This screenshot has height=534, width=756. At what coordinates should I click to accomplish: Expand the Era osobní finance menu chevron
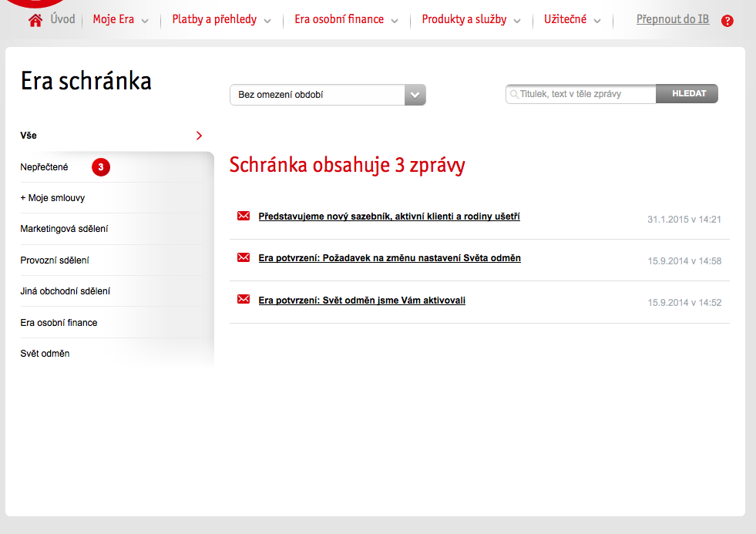395,21
